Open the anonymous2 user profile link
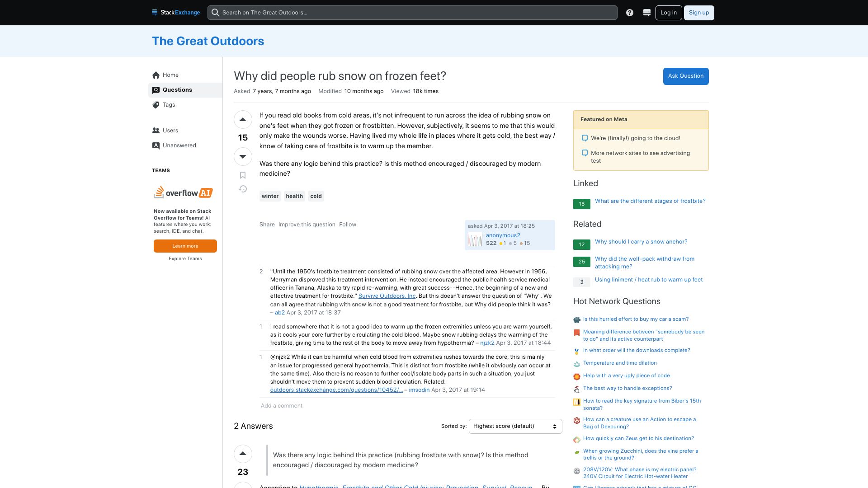 tap(503, 235)
